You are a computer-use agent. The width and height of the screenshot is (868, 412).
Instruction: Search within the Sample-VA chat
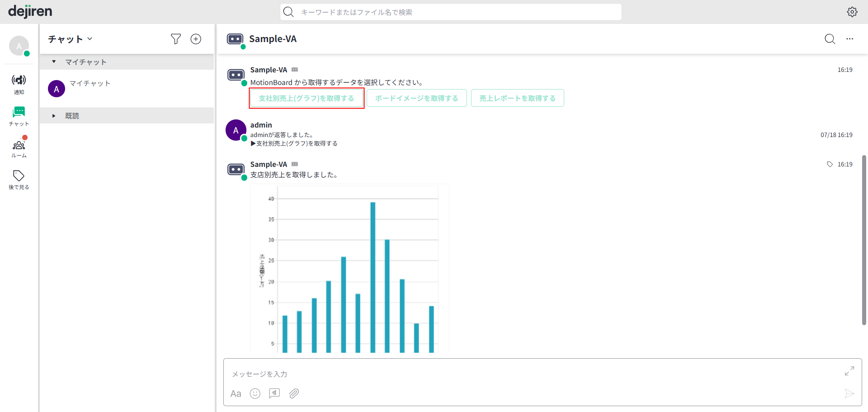point(830,39)
